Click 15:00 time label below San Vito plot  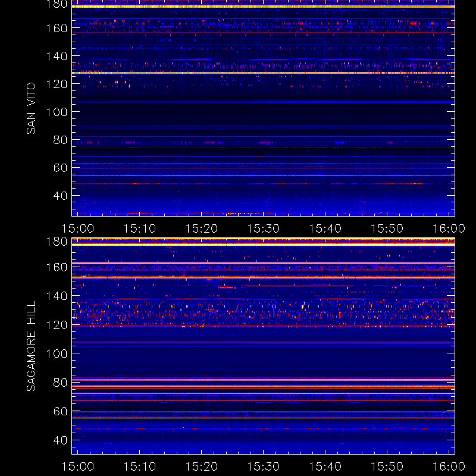(x=78, y=228)
